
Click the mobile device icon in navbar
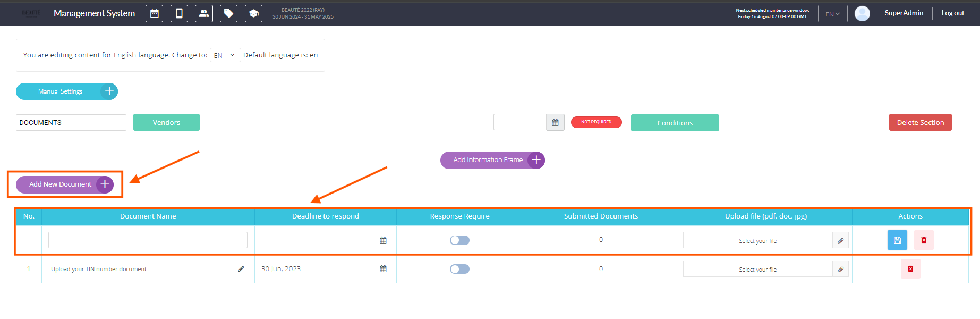pos(179,14)
